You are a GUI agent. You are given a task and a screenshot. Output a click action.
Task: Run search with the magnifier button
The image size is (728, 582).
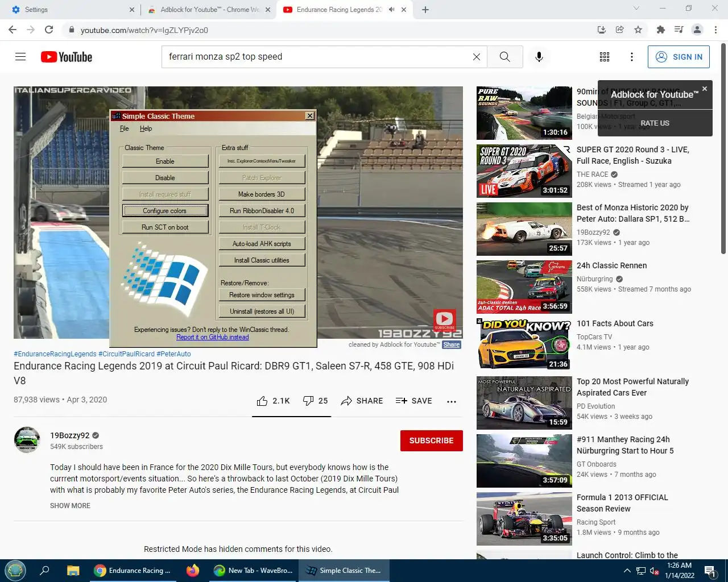click(x=505, y=57)
